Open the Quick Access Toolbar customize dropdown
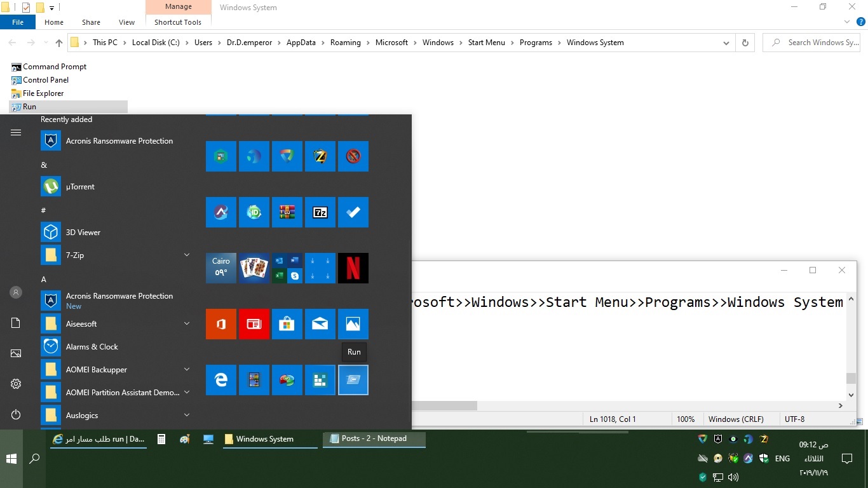 click(52, 8)
